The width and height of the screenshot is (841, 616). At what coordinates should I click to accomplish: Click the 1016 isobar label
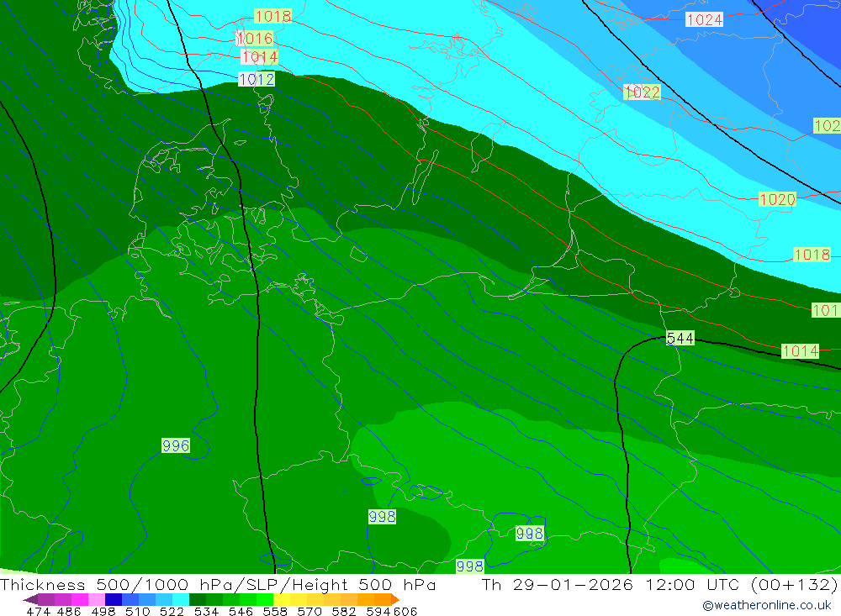click(254, 39)
